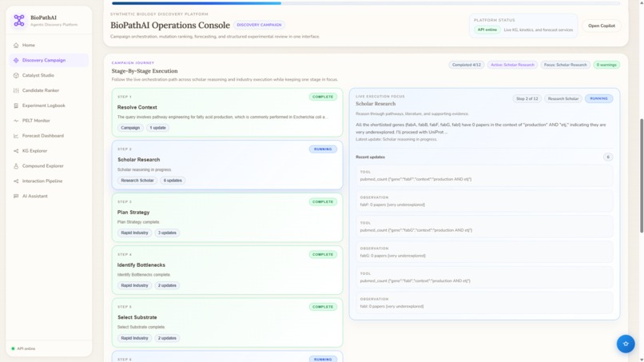
Task: Click the Stage-By-Stage Execution heading
Action: click(145, 71)
